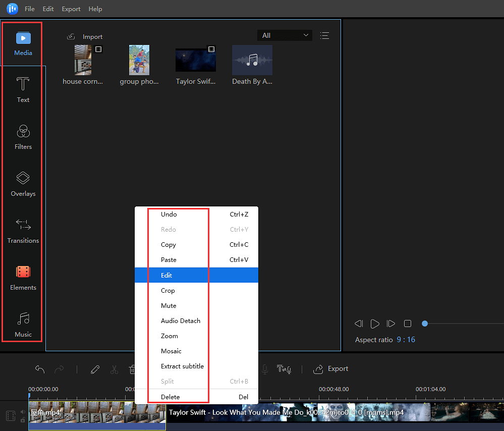Select the house corner video thumbnail
504x431 pixels.
pyautogui.click(x=83, y=60)
